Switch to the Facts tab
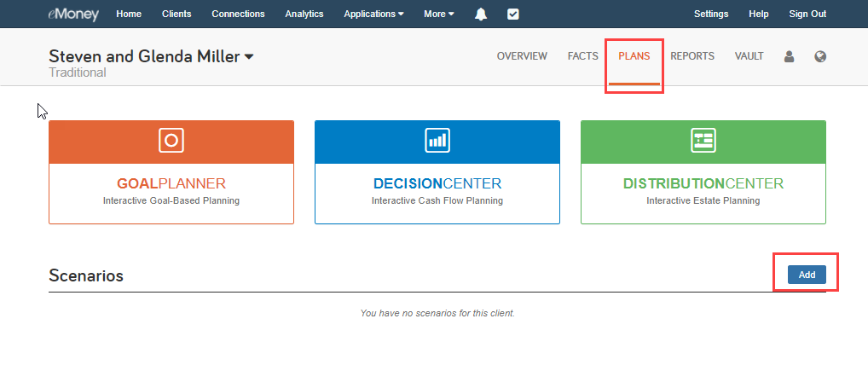Screen dimensions: 868x365 [583, 56]
